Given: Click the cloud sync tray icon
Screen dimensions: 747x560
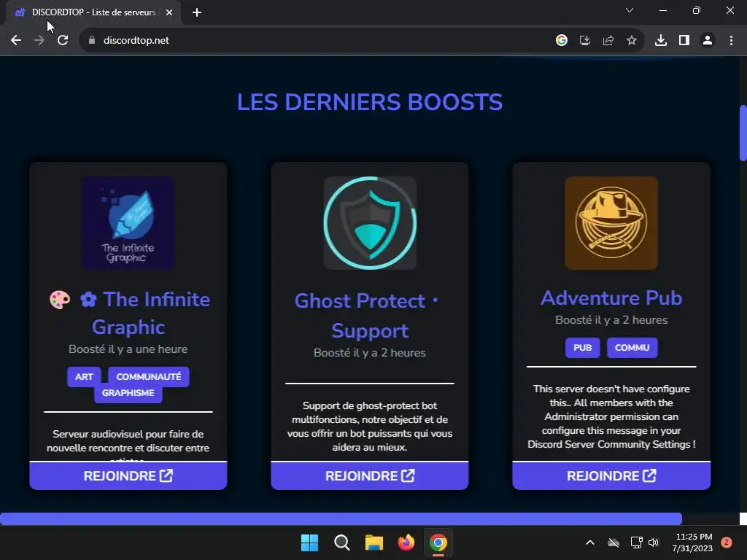Looking at the screenshot, I should tap(614, 542).
